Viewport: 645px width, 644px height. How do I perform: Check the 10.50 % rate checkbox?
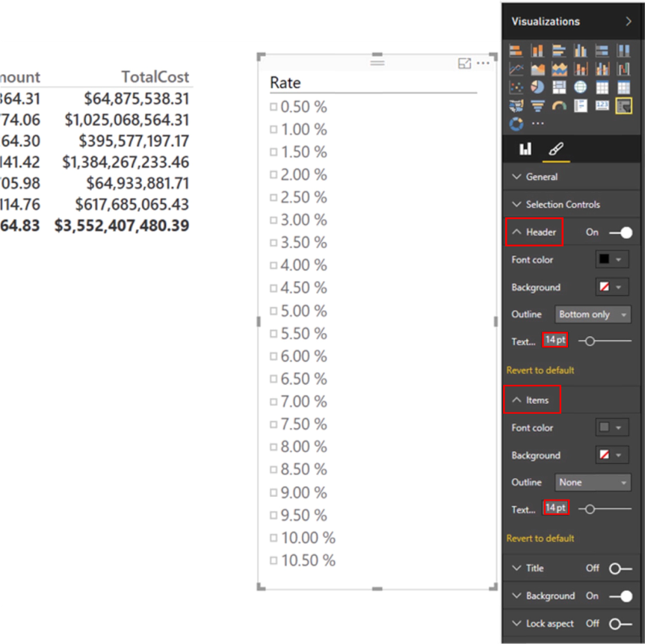point(274,560)
